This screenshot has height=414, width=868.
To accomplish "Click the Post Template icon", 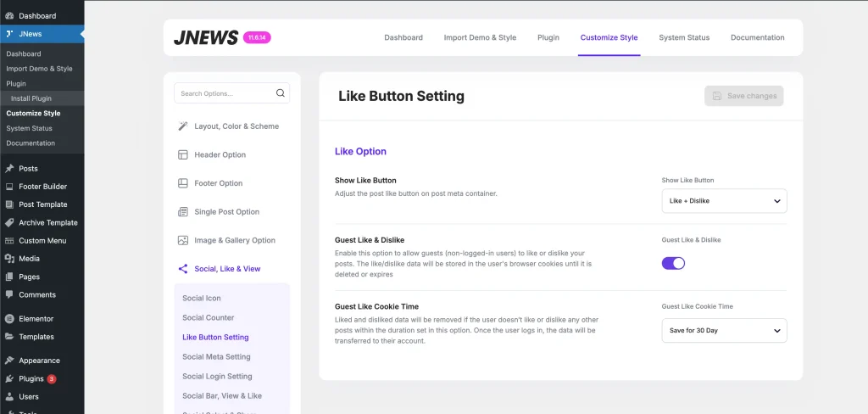I will click(9, 204).
